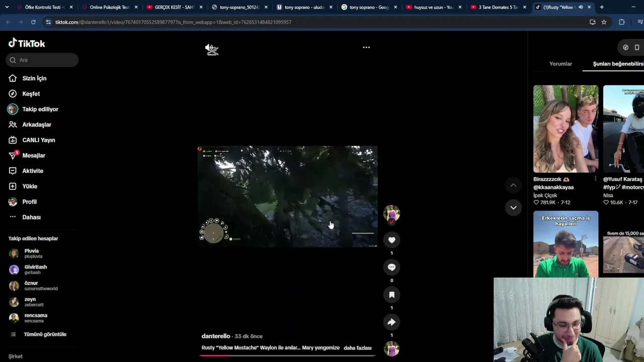View site information icon in address bar
The width and height of the screenshot is (644, 362).
click(x=48, y=22)
